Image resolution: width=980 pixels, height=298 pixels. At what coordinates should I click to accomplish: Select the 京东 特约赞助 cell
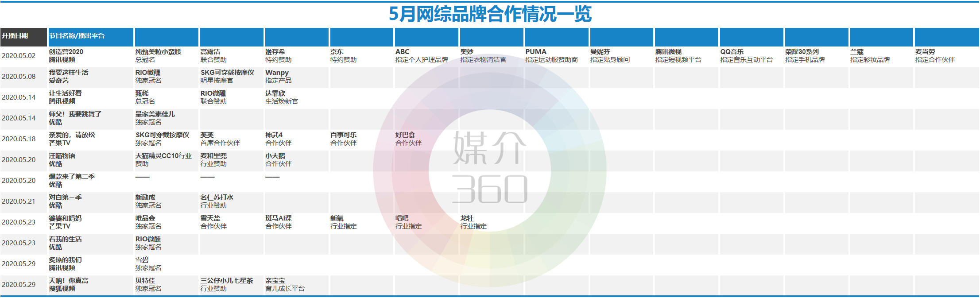click(362, 56)
